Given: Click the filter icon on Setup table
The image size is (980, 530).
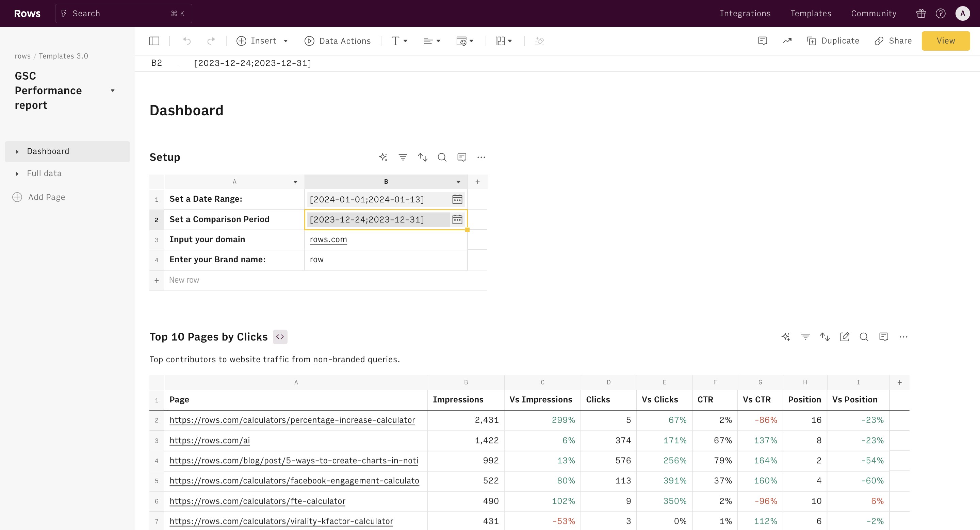Looking at the screenshot, I should click(403, 157).
